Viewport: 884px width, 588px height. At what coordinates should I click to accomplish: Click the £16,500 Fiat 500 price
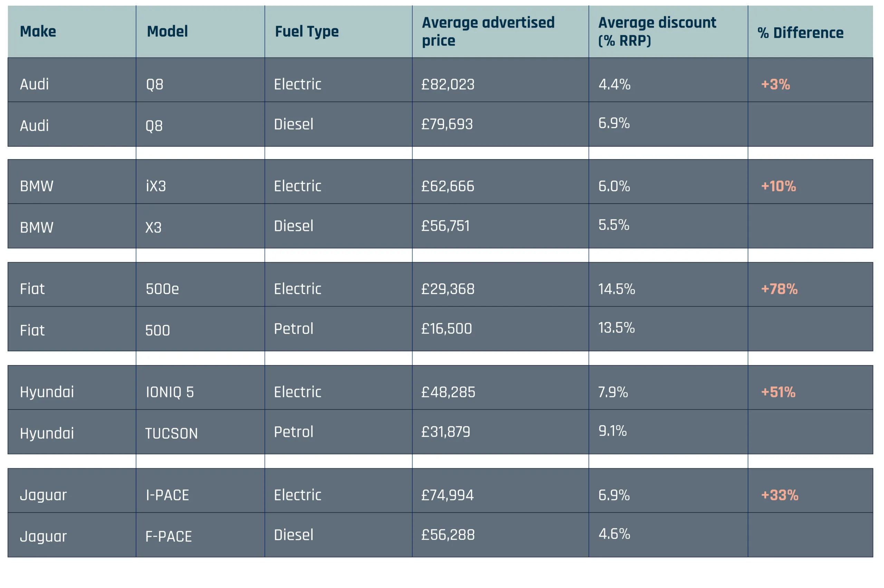coord(446,329)
